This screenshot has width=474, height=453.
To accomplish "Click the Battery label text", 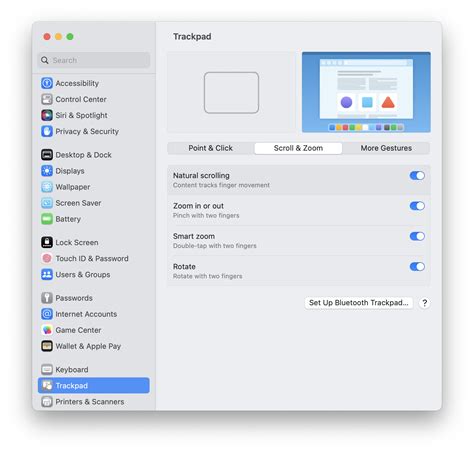I will click(68, 219).
